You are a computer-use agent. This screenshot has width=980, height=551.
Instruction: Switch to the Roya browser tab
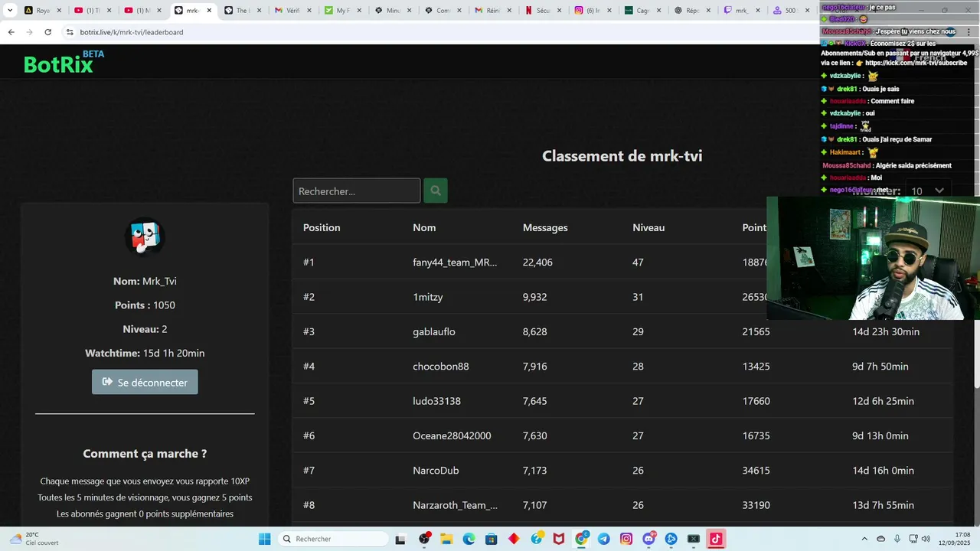(43, 11)
